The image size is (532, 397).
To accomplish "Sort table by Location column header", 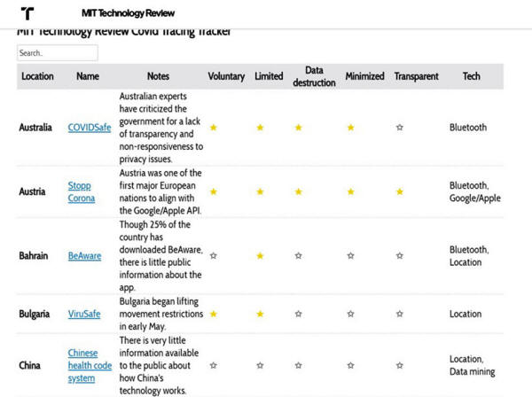I will [37, 76].
